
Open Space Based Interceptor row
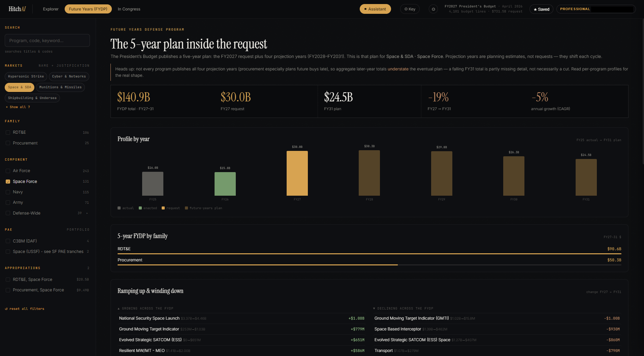(497, 329)
